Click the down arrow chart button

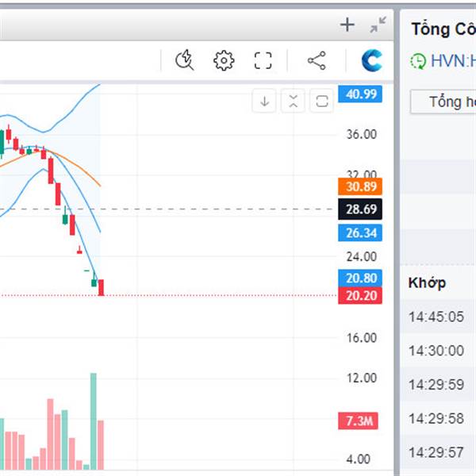[x=265, y=101]
